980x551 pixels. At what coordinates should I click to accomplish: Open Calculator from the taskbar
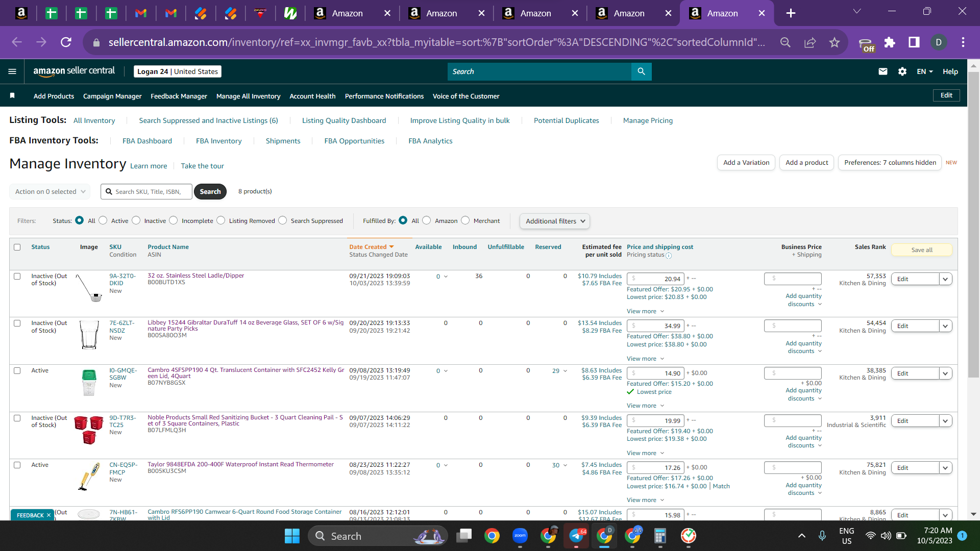[x=660, y=536]
